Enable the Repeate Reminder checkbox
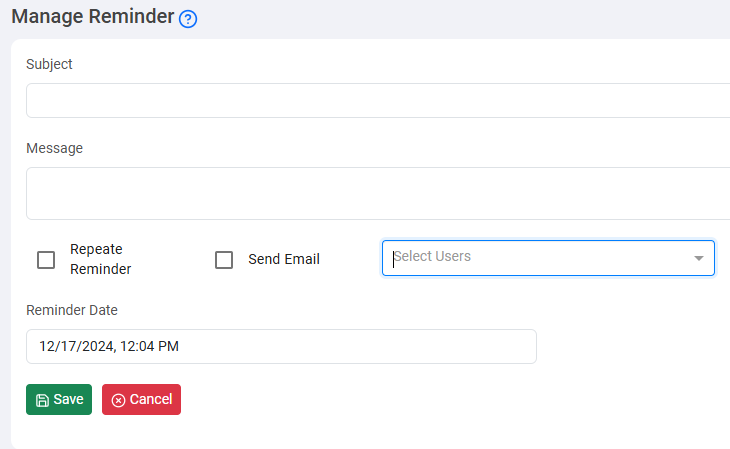The image size is (730, 449). [46, 260]
